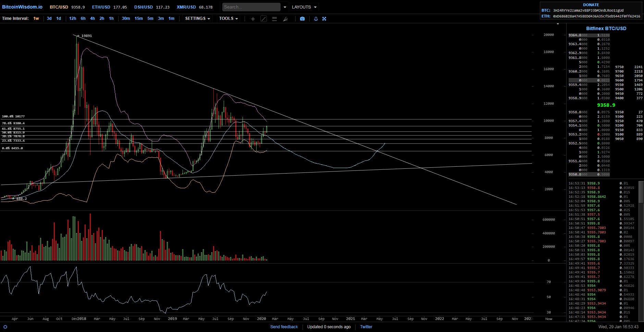
Task: Switch to 5m time interval
Action: click(x=150, y=18)
